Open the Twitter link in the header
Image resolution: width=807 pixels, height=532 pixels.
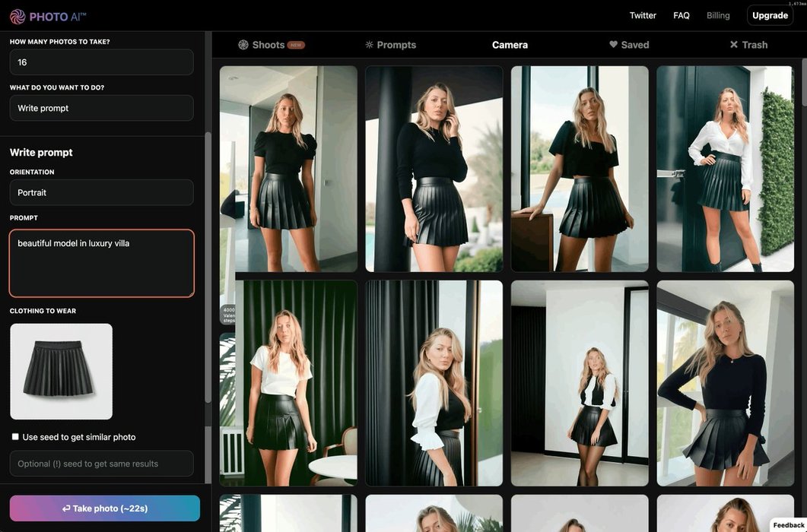pyautogui.click(x=643, y=15)
